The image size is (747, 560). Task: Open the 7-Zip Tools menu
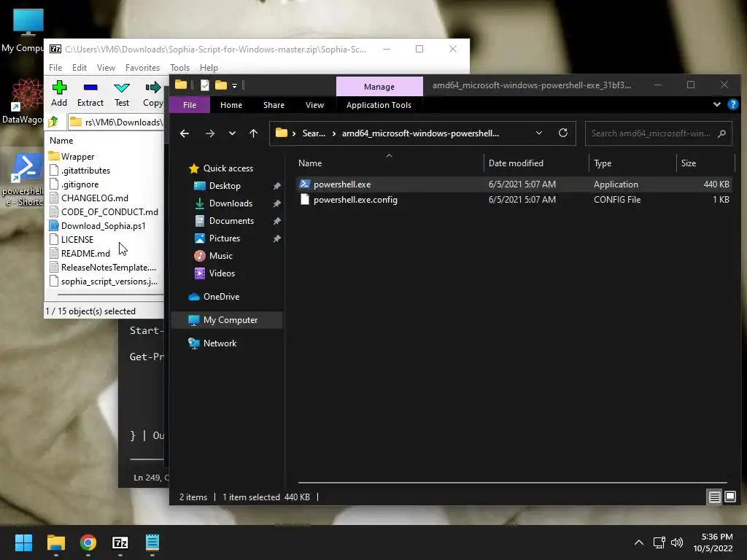click(179, 68)
